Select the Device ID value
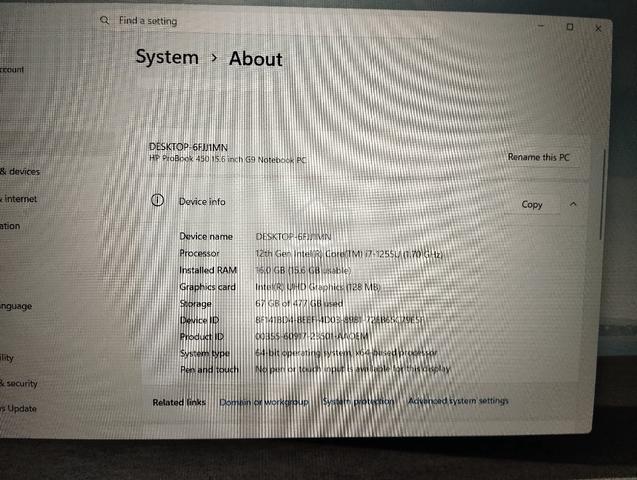 point(340,320)
